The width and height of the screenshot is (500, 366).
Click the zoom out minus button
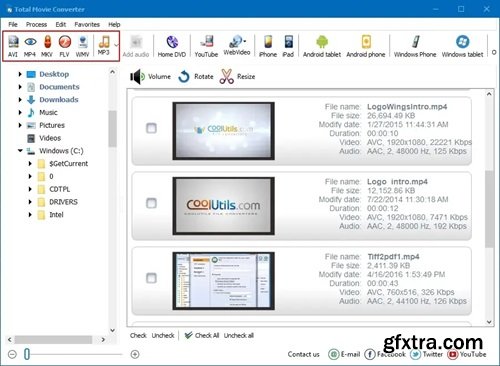pos(12,354)
